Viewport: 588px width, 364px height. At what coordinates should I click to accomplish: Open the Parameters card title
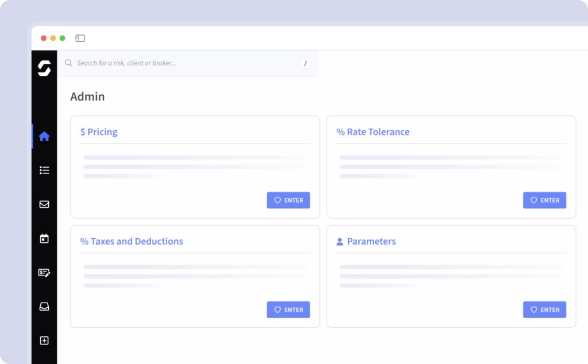371,242
